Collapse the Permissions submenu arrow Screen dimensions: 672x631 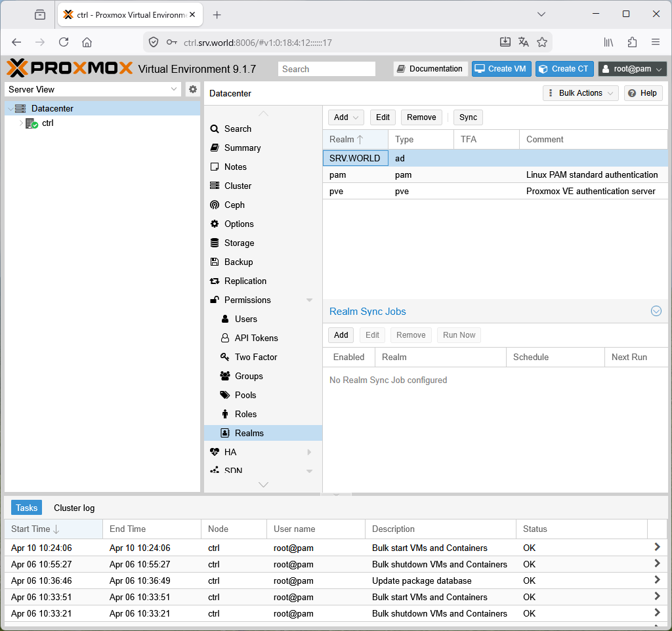[310, 300]
